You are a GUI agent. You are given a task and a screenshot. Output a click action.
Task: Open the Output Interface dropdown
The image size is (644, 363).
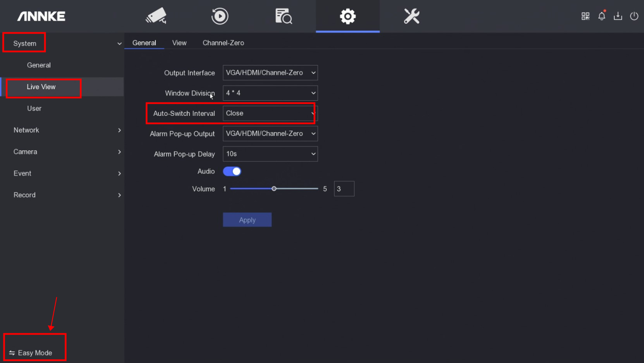270,73
